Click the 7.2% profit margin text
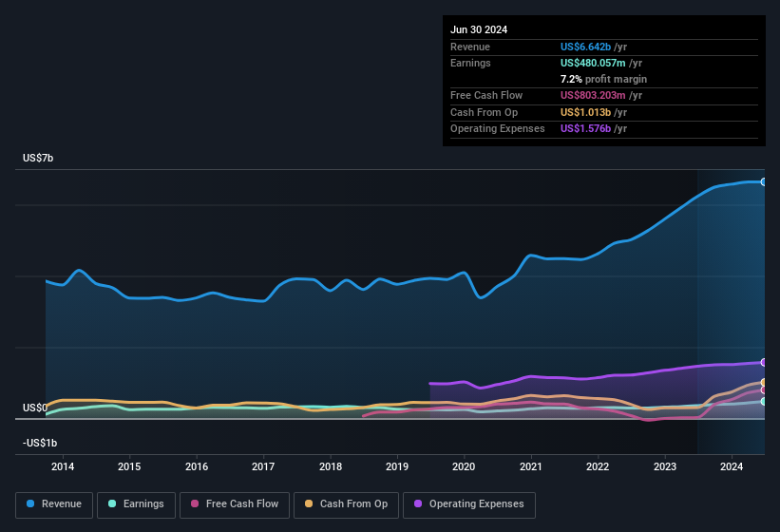This screenshot has width=780, height=532. click(603, 79)
